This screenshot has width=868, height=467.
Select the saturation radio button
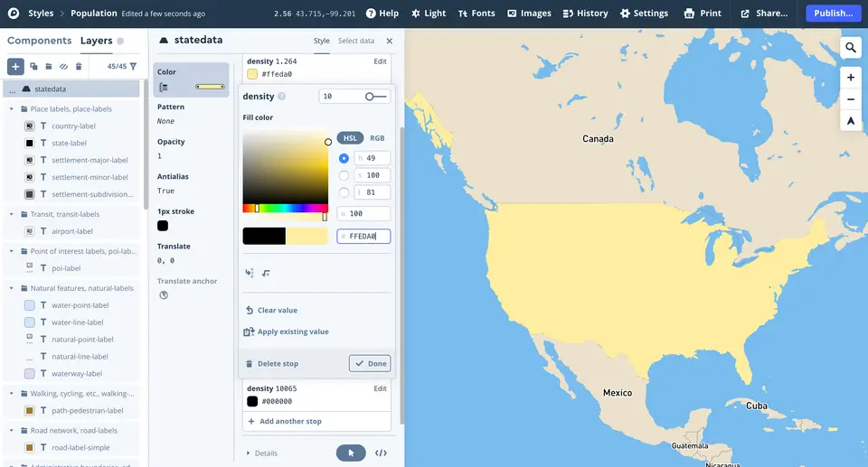click(x=344, y=176)
